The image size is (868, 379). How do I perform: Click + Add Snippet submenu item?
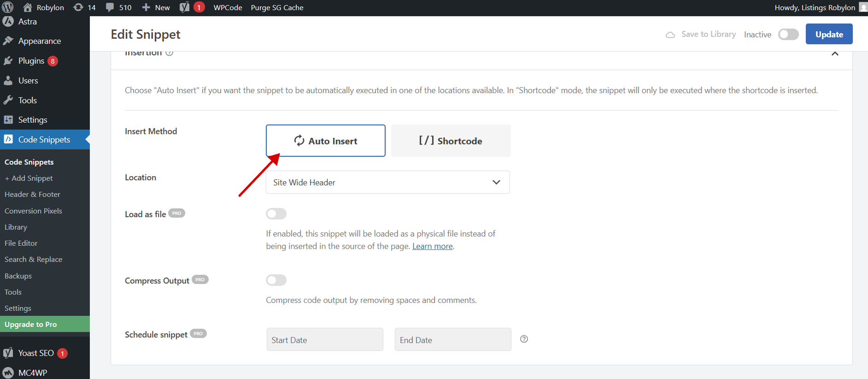[x=29, y=178]
